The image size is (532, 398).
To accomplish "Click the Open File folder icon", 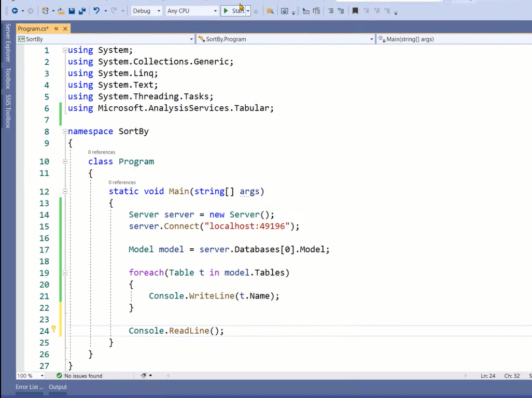I will [x=61, y=11].
